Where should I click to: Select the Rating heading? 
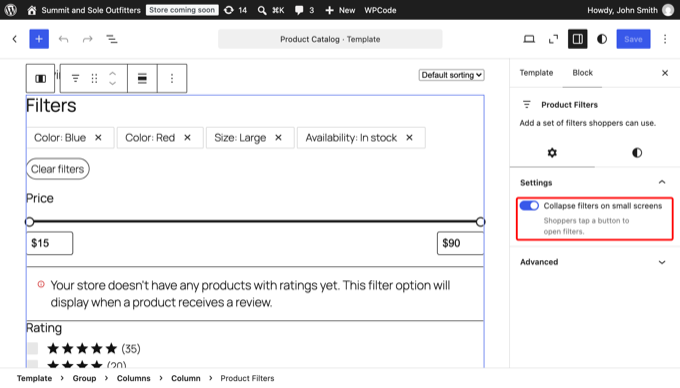point(44,328)
